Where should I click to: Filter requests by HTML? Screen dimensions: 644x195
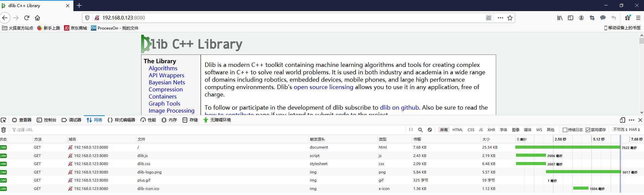click(x=458, y=130)
